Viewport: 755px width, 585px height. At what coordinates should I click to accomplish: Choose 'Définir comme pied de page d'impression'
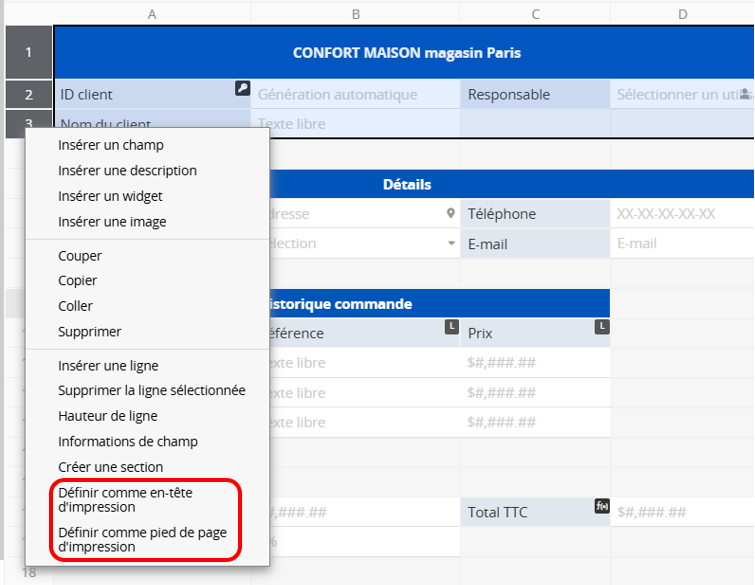point(143,539)
